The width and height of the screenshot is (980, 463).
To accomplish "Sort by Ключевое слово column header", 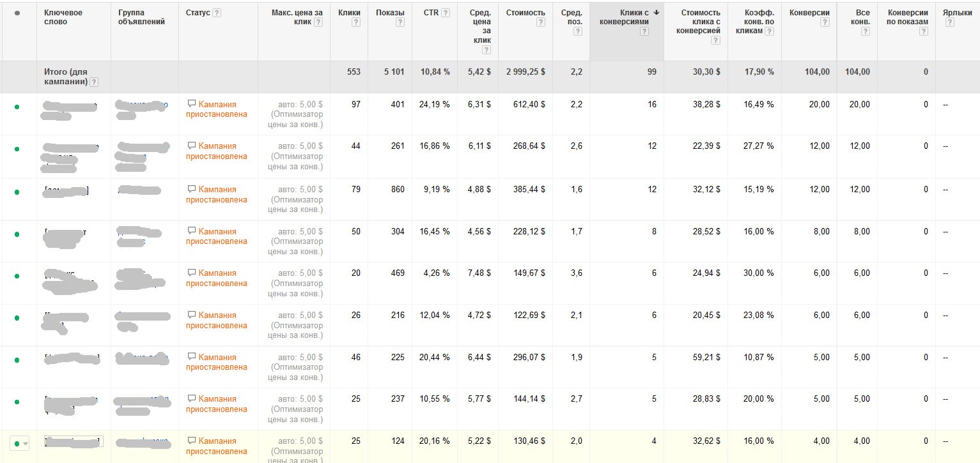I will 63,17.
